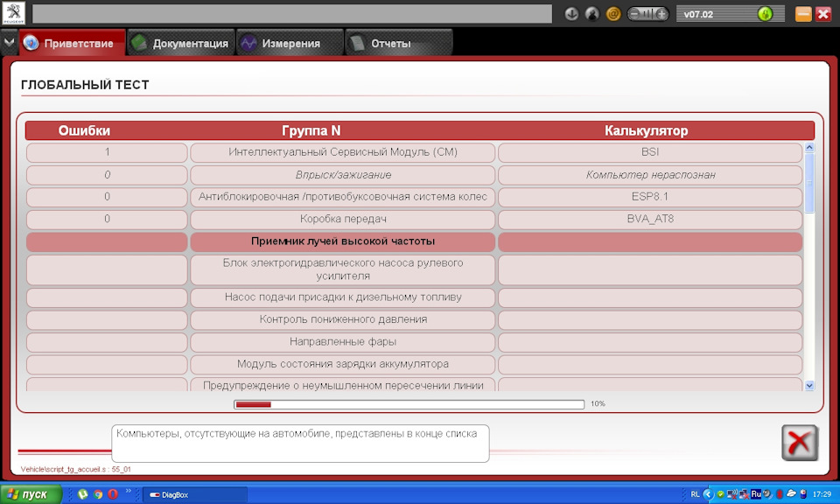Click the orange @ contact icon
This screenshot has height=504, width=840.
pos(613,14)
